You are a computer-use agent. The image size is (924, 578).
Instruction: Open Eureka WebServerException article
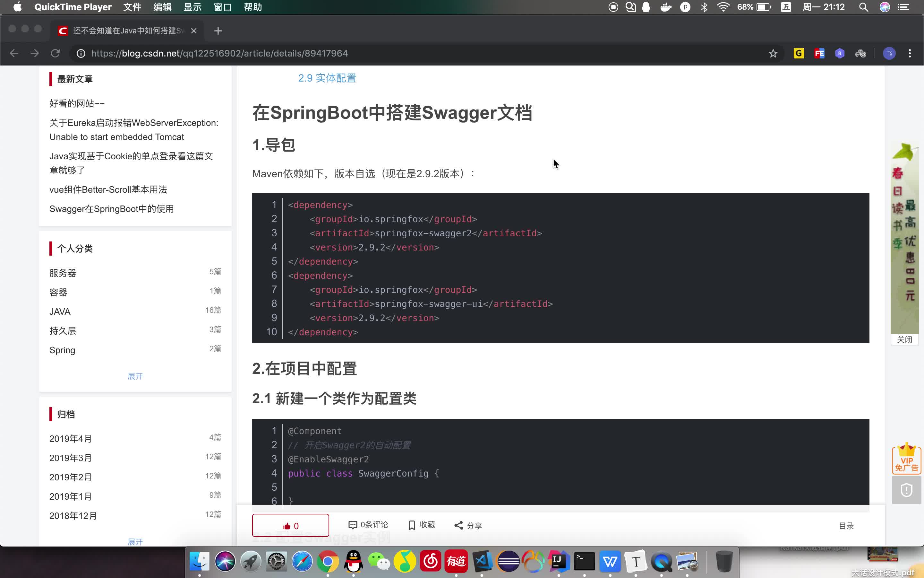pos(134,130)
